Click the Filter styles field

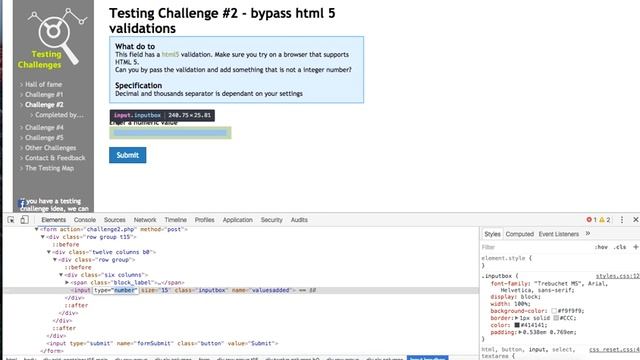[x=535, y=247]
